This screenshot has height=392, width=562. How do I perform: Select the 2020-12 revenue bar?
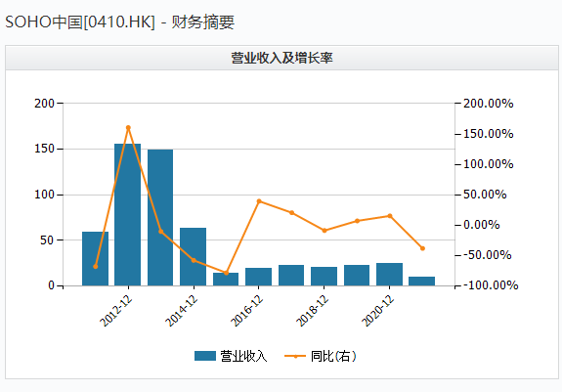[x=390, y=275]
